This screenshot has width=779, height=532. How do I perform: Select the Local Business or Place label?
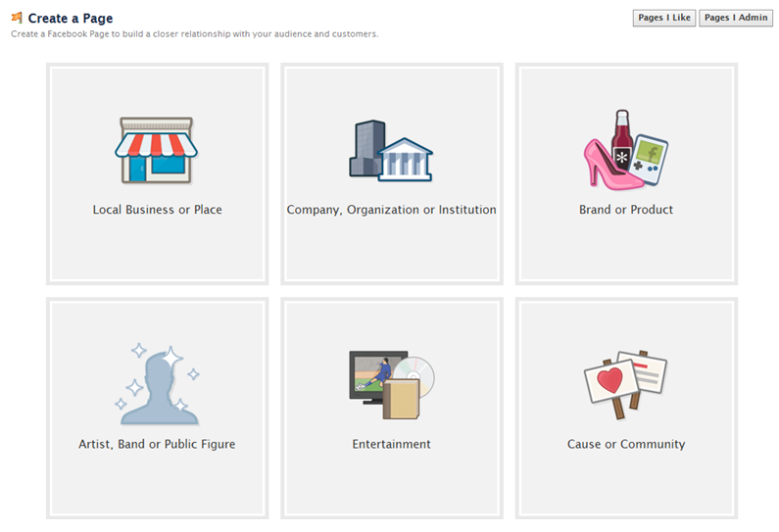157,210
